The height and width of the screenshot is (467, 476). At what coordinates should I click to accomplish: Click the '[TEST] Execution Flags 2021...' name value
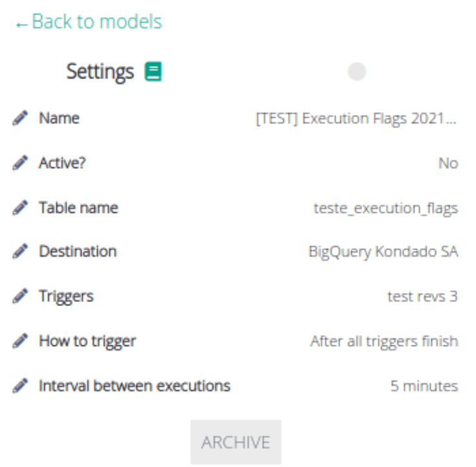(x=357, y=119)
